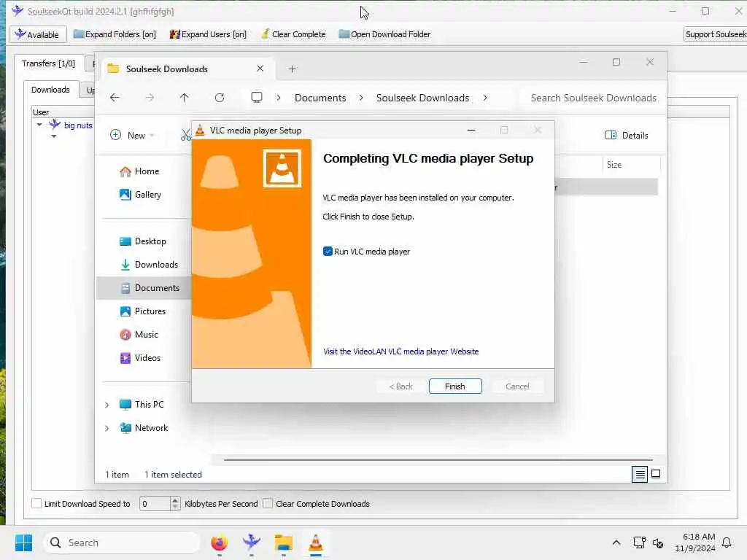Image resolution: width=747 pixels, height=560 pixels.
Task: Minimize the VLC media player Setup window
Action: (x=471, y=130)
